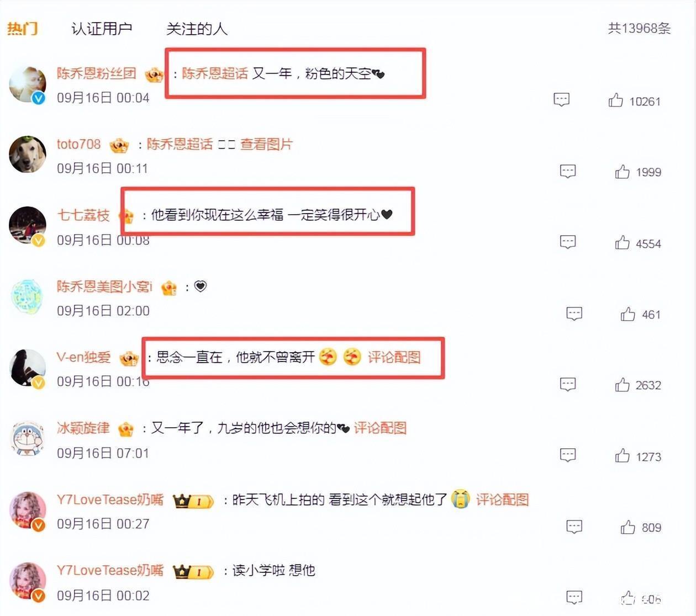Open reply box for 七七荔枝's comment
This screenshot has height=616, width=696.
tap(568, 242)
